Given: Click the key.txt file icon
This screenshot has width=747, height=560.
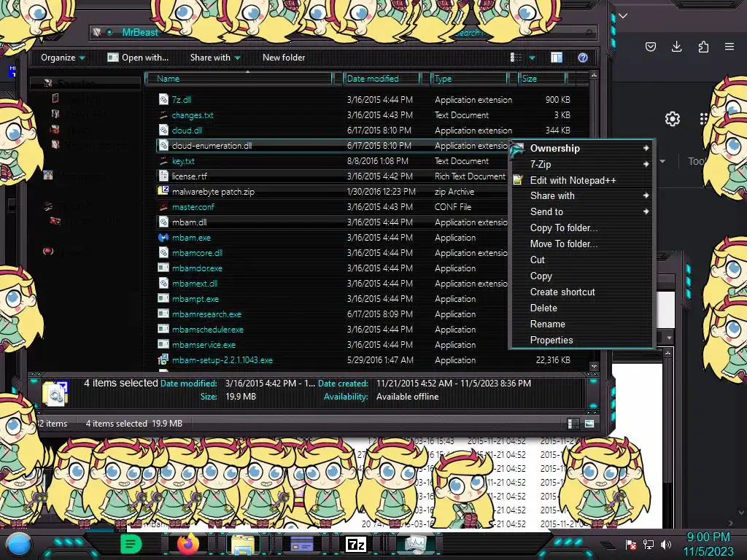Looking at the screenshot, I should pos(163,161).
